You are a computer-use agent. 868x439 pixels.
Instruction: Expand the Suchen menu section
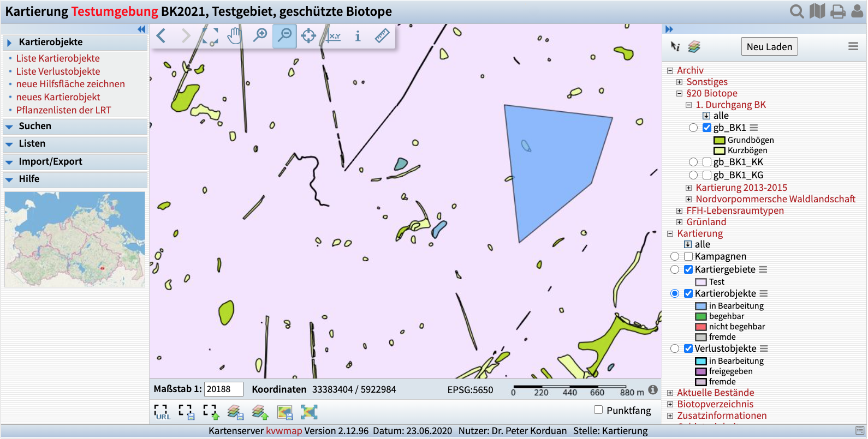(35, 126)
